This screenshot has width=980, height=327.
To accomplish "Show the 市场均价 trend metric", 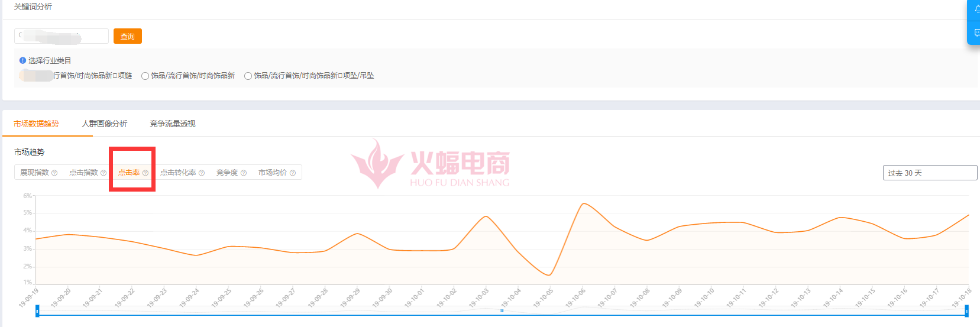I will 272,173.
